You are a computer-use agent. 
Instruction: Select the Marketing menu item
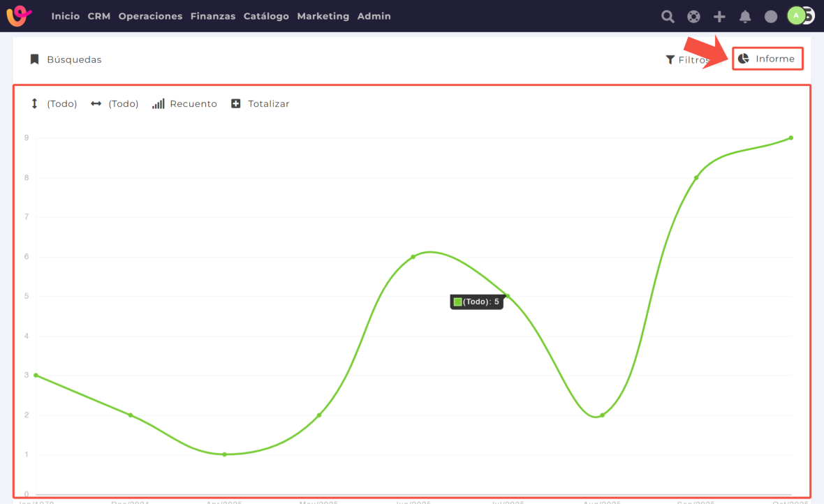[323, 16]
